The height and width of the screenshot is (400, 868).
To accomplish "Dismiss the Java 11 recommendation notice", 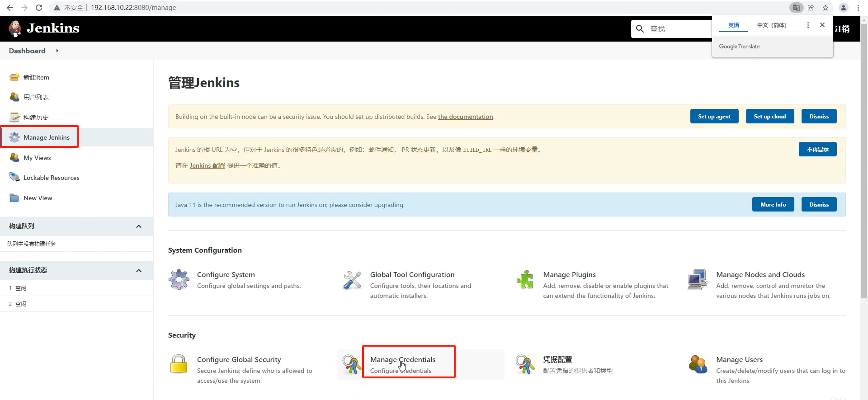I will [819, 204].
